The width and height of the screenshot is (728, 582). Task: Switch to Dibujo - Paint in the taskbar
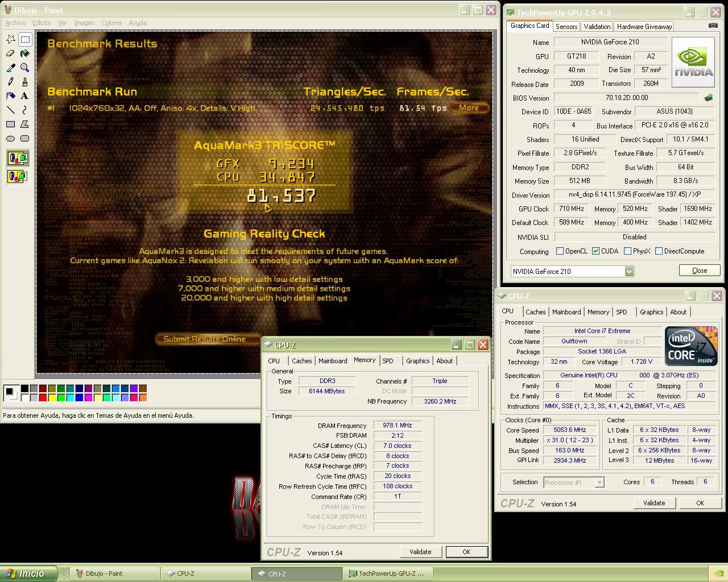click(114, 573)
